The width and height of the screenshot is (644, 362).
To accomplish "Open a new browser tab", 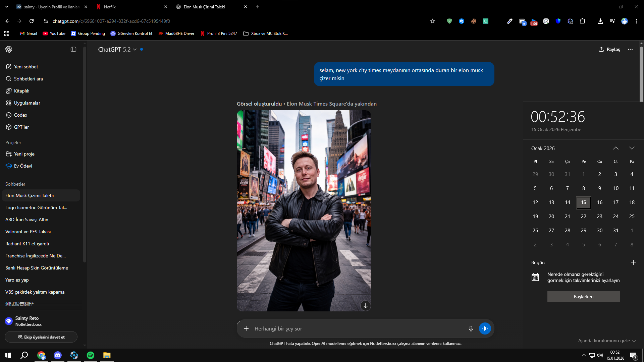I will pyautogui.click(x=258, y=7).
